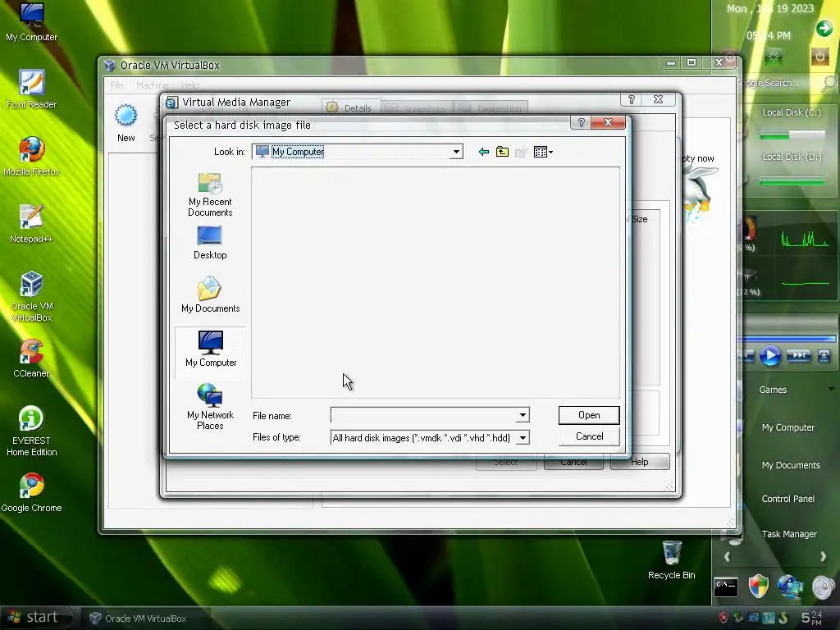
Task: Open the Details tab in VirtualBox
Action: [x=350, y=107]
